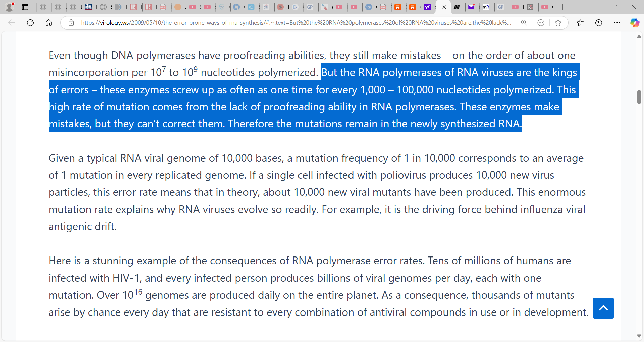Switch to the Citi tab

coord(266,7)
